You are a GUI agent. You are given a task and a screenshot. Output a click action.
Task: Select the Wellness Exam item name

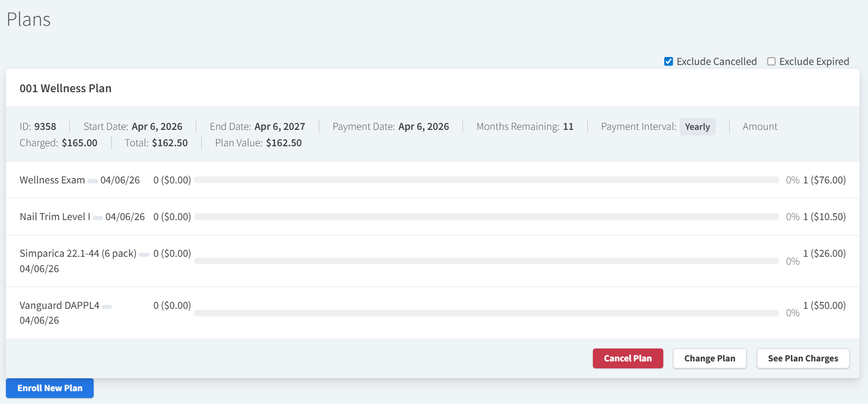[52, 180]
